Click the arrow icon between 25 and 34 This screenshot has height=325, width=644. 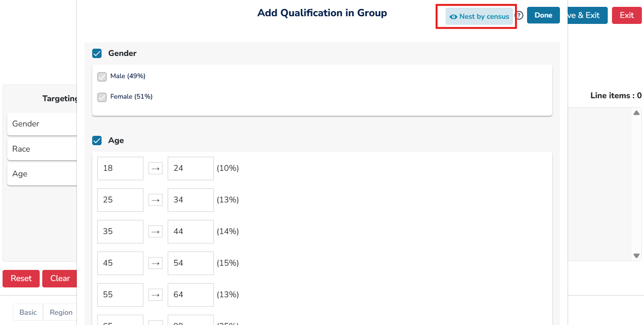pyautogui.click(x=155, y=200)
